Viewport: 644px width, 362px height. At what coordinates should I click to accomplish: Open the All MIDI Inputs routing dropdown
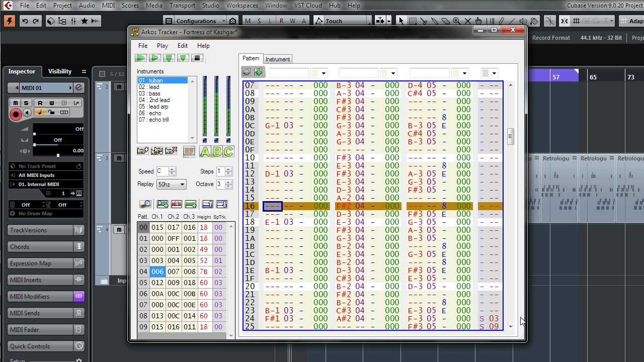click(46, 175)
